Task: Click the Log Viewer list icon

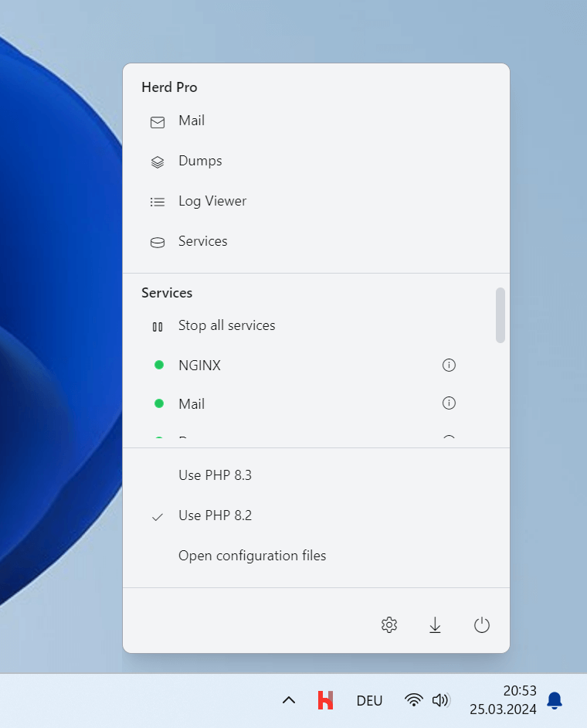Action: click(158, 202)
